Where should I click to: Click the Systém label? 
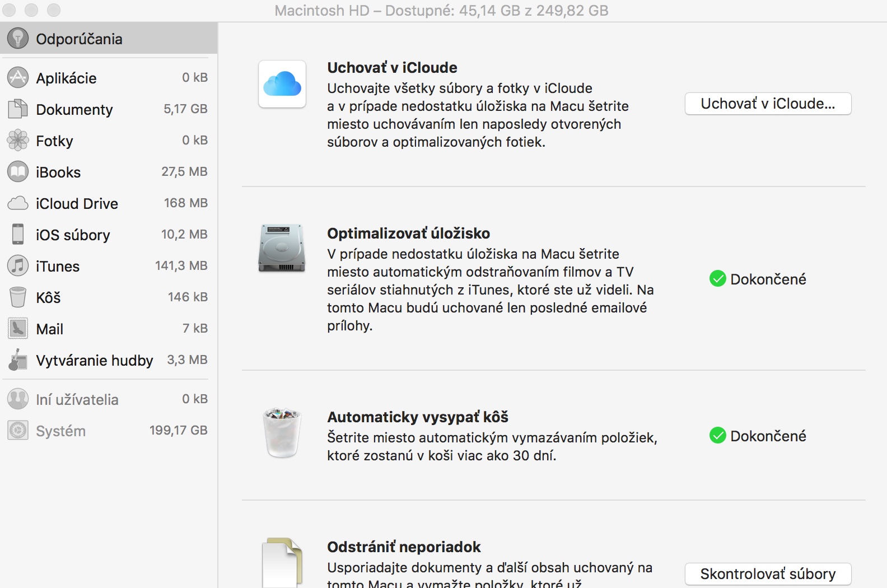tap(61, 431)
